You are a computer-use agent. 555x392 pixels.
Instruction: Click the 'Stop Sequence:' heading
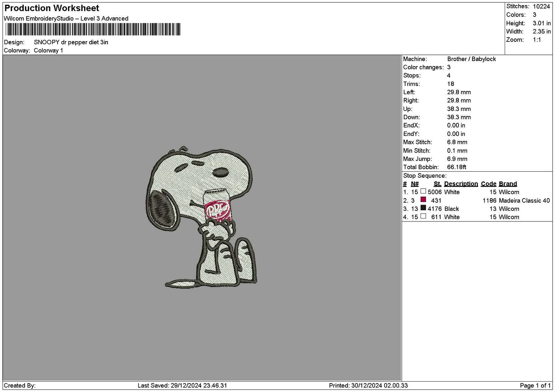(x=425, y=176)
